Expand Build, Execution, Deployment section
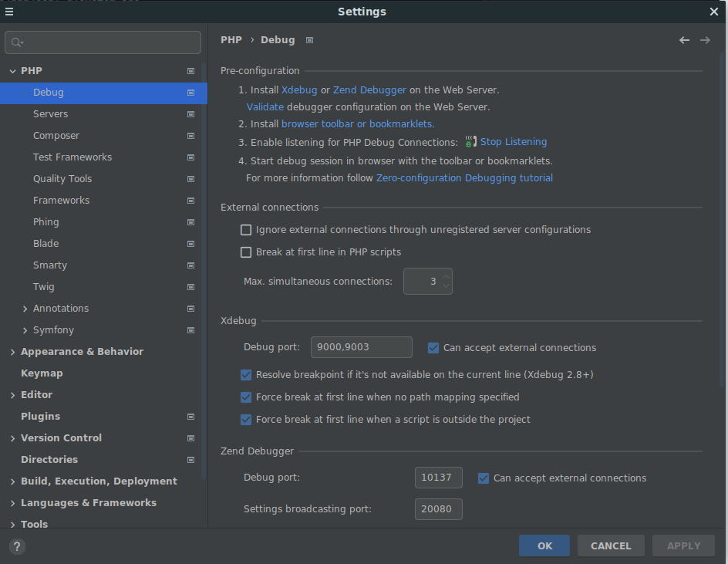This screenshot has width=728, height=564. coord(12,481)
